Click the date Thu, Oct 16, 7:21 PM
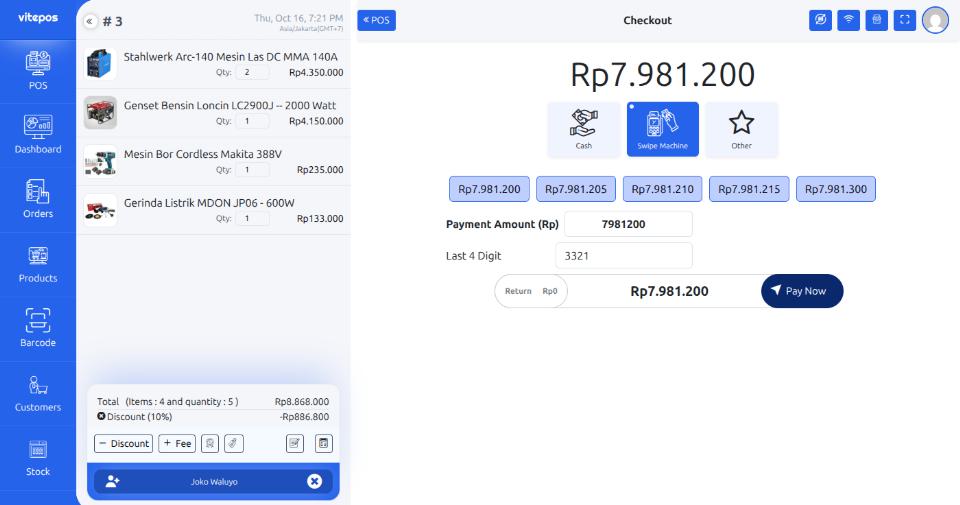 pyautogui.click(x=299, y=18)
